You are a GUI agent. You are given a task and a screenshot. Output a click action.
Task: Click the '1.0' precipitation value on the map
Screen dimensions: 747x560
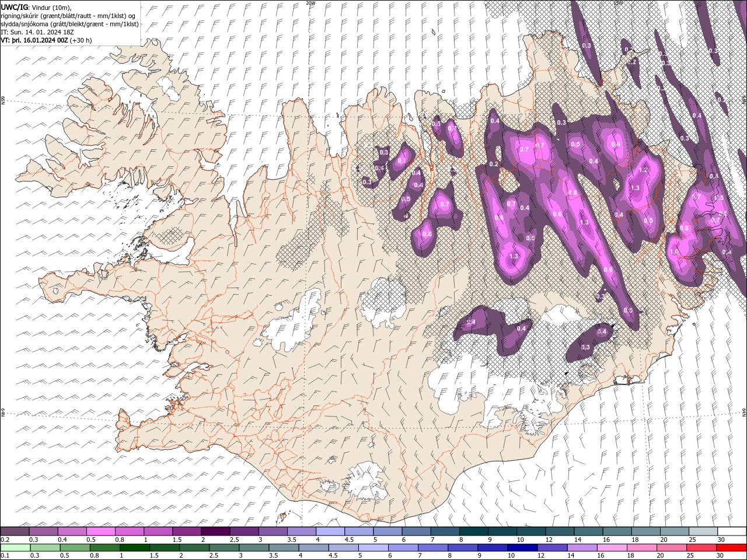tap(674, 252)
